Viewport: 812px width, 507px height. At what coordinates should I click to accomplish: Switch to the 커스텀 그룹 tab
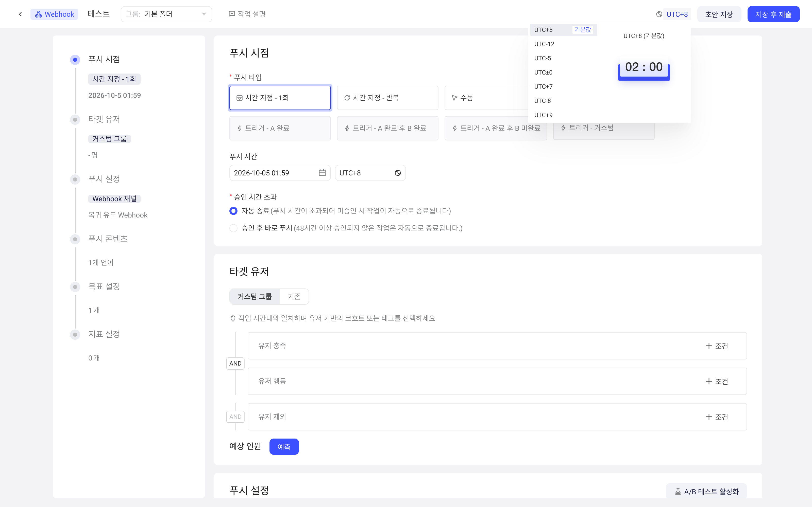point(255,296)
